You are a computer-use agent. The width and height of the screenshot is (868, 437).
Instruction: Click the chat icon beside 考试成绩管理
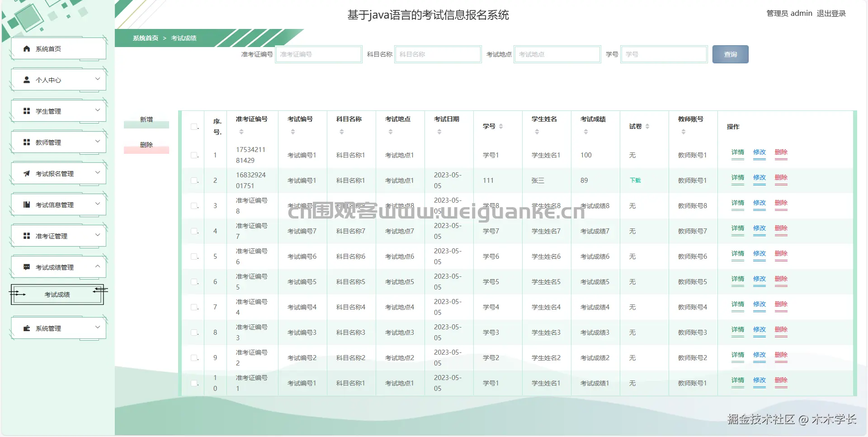pos(27,267)
